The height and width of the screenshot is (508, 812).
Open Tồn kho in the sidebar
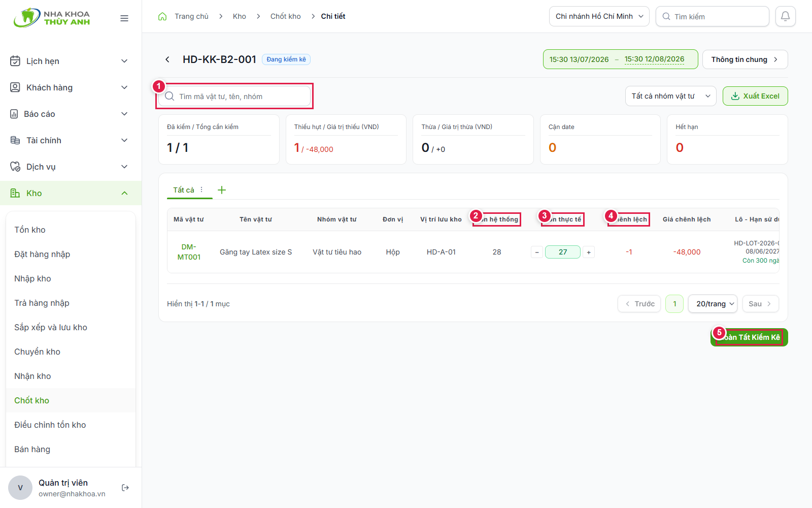[71, 230]
